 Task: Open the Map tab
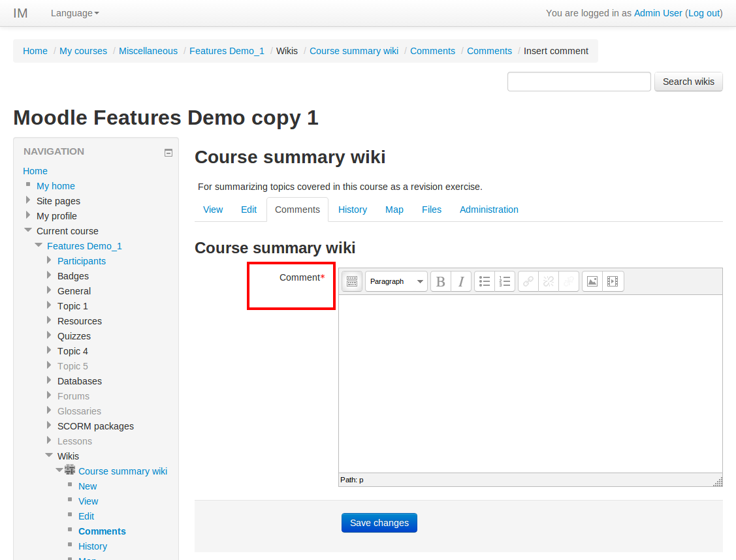tap(394, 210)
